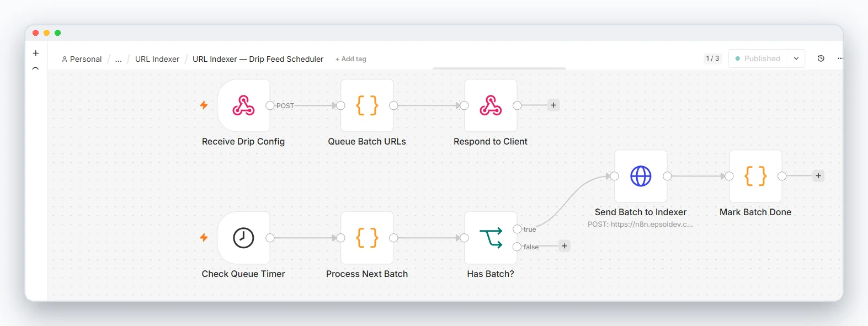Screen dimensions: 868x326
Task: Click the 'Mark Batch Done' node label
Action: 755,212
